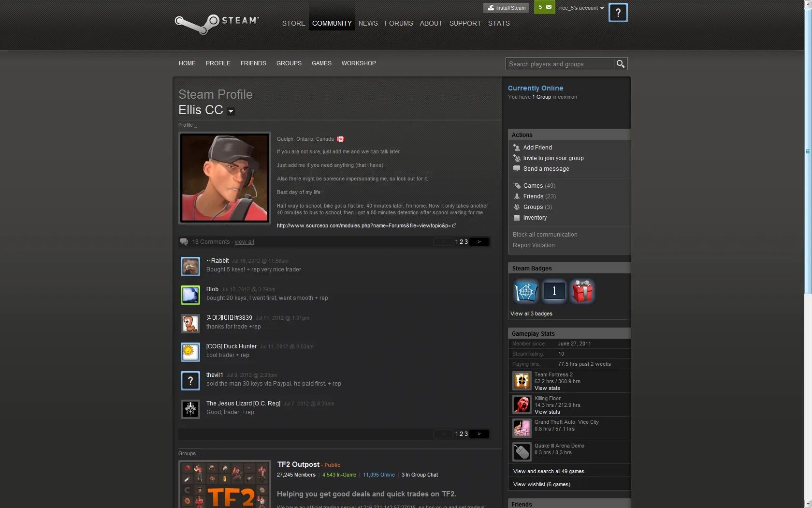Open the sourceop.com forum link

tap(363, 225)
